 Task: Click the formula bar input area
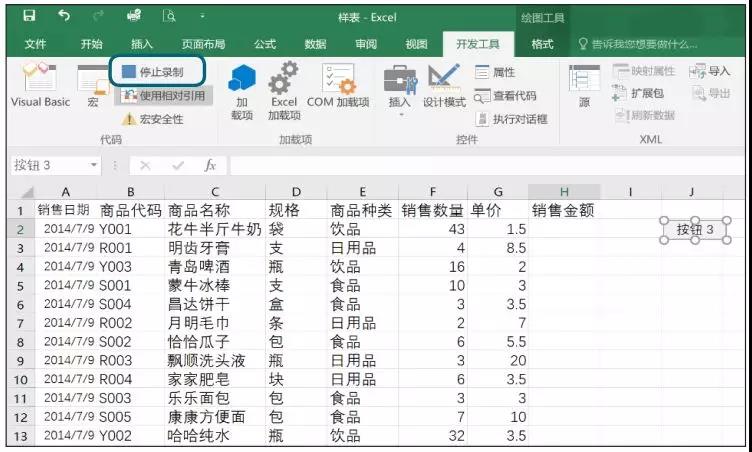pyautogui.click(x=487, y=166)
